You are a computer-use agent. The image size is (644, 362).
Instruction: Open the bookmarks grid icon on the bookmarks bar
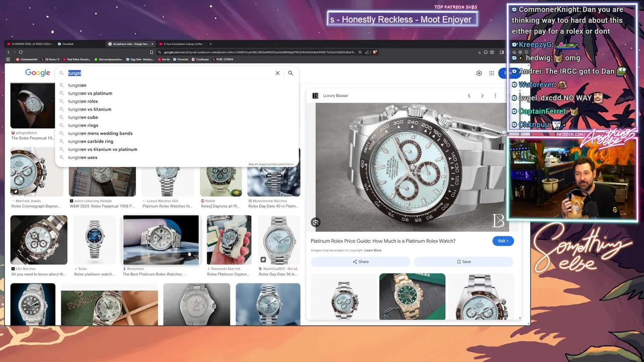pos(8,59)
